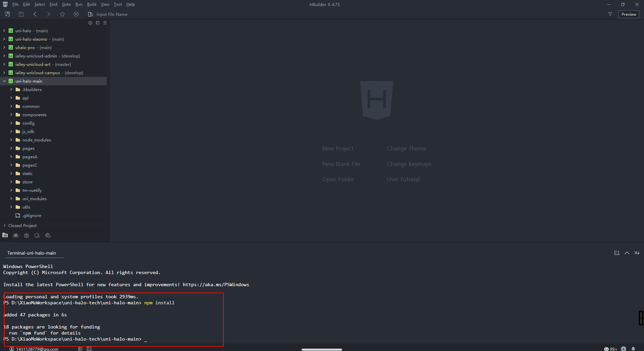Select the ialley-unicloud-art project row
Image resolution: width=644 pixels, height=351 pixels.
53,64
